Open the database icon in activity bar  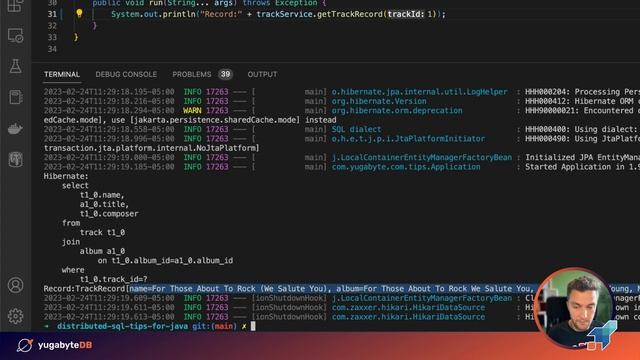point(15,160)
